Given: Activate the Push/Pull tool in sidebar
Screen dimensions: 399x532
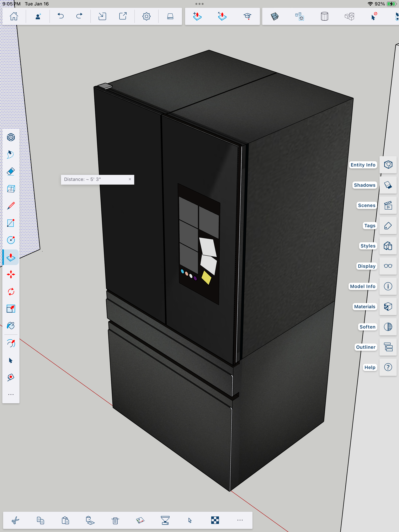Looking at the screenshot, I should (x=11, y=257).
